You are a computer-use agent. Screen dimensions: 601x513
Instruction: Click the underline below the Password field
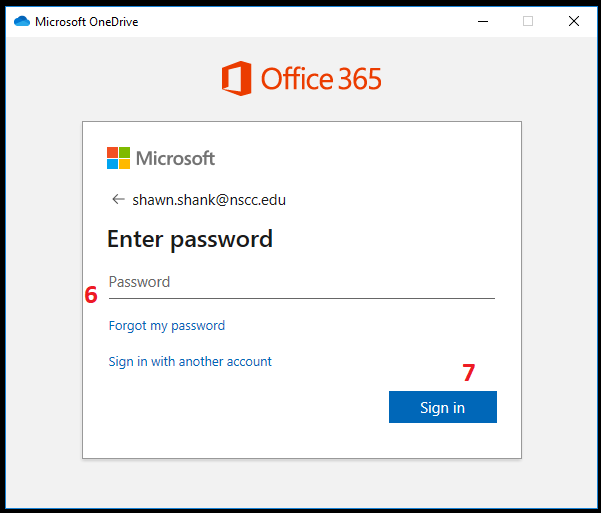tap(302, 298)
